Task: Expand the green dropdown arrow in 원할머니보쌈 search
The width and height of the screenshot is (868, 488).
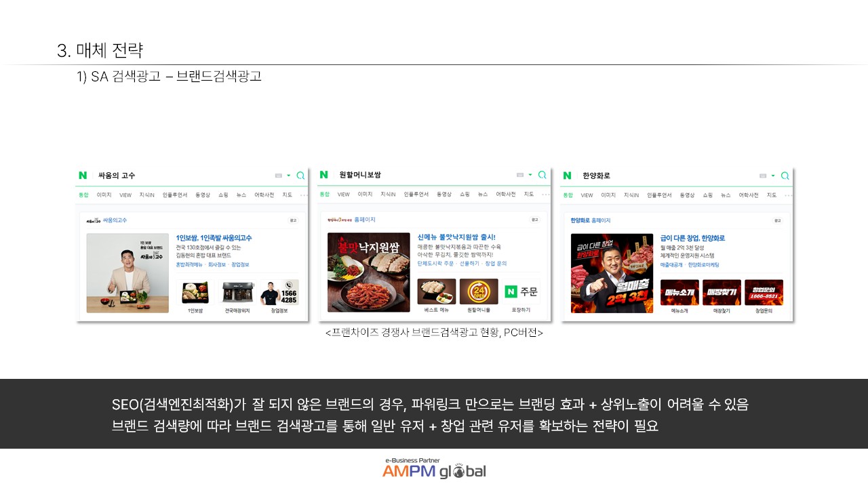Action: click(x=530, y=175)
